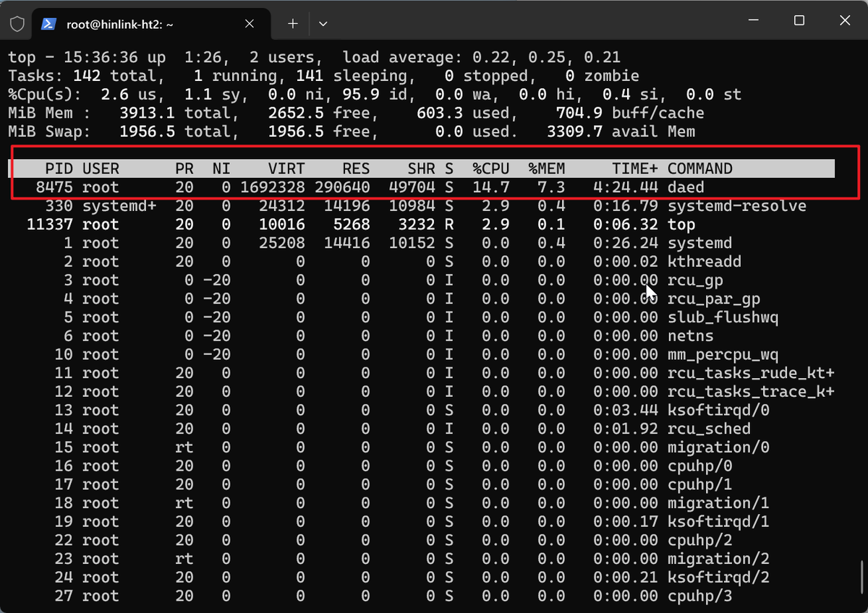Image resolution: width=868 pixels, height=613 pixels.
Task: Click the rcu_tasks_rude_kt+ process
Action: click(751, 373)
